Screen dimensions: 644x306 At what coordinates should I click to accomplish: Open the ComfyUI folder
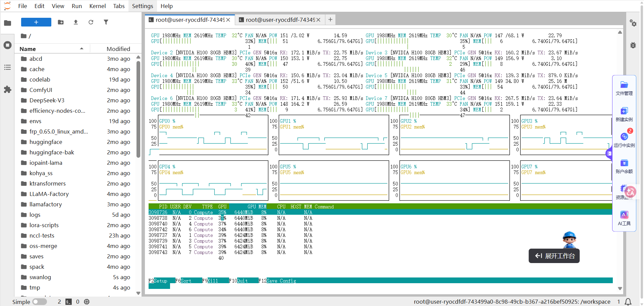[41, 90]
